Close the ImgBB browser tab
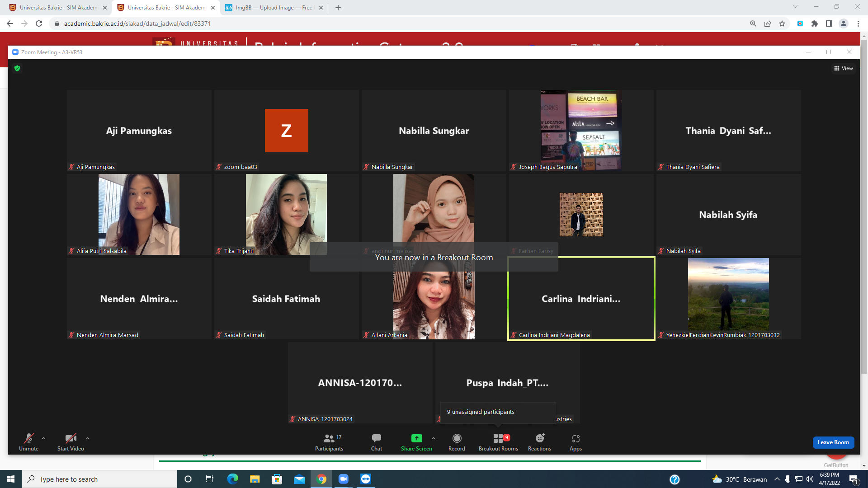868x488 pixels. (321, 8)
